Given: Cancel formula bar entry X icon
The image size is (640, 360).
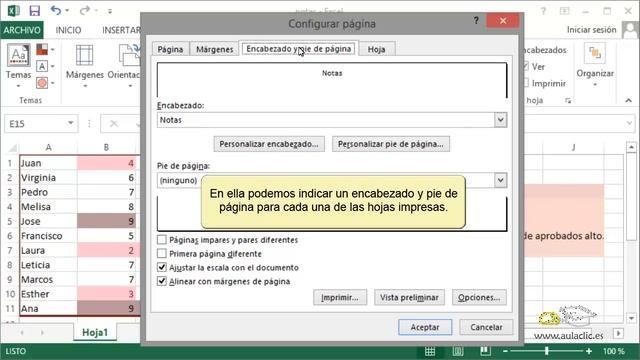Looking at the screenshot, I should 114,124.
